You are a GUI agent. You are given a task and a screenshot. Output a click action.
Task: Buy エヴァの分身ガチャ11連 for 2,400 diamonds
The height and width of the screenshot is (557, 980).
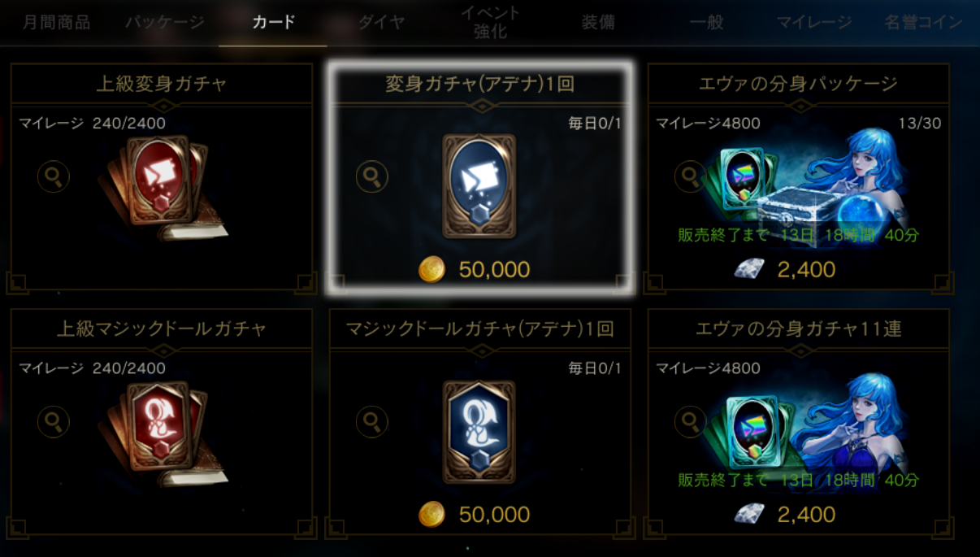click(x=785, y=514)
